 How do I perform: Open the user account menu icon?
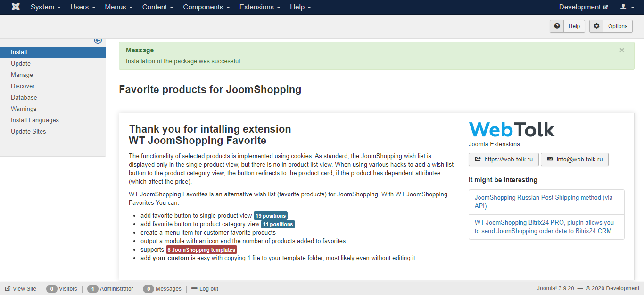point(627,7)
